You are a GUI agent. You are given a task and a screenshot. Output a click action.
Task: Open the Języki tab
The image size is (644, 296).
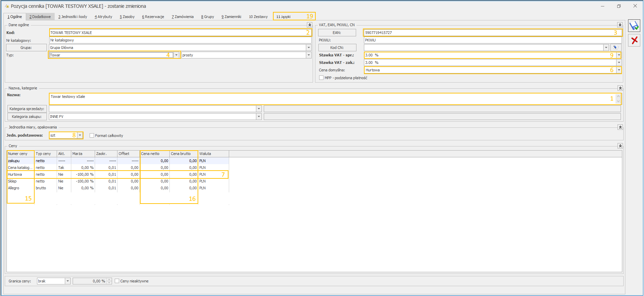(283, 17)
